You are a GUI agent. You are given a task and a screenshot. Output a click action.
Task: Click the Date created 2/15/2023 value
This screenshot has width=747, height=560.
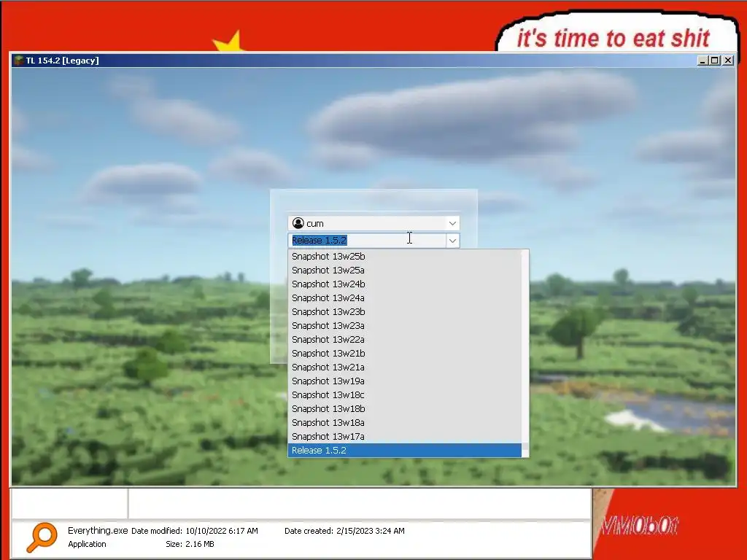click(x=370, y=531)
